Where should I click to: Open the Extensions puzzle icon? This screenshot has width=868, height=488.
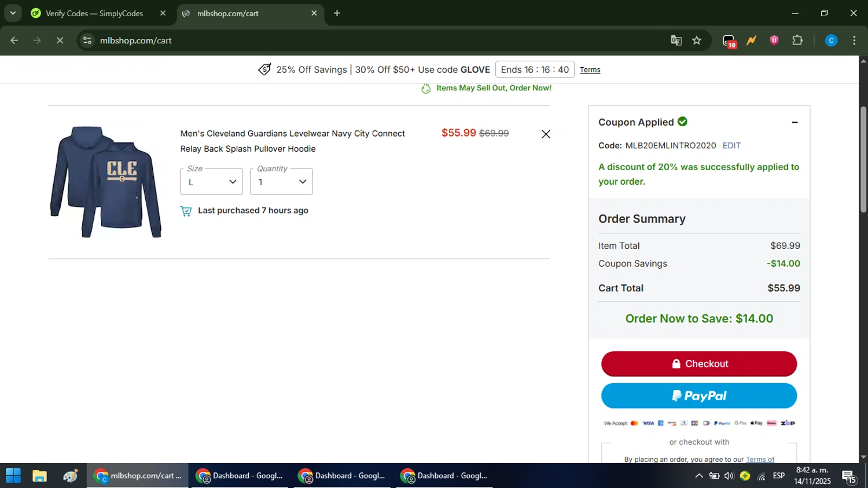point(797,41)
